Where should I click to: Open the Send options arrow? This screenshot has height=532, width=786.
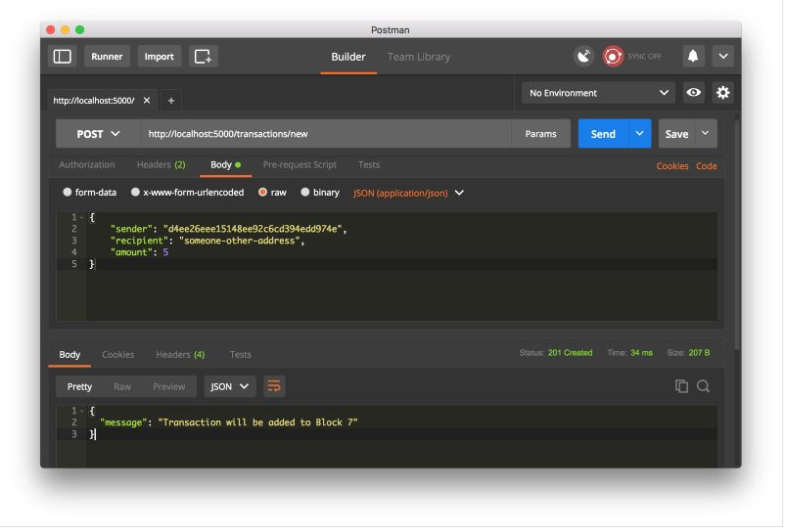pos(639,134)
